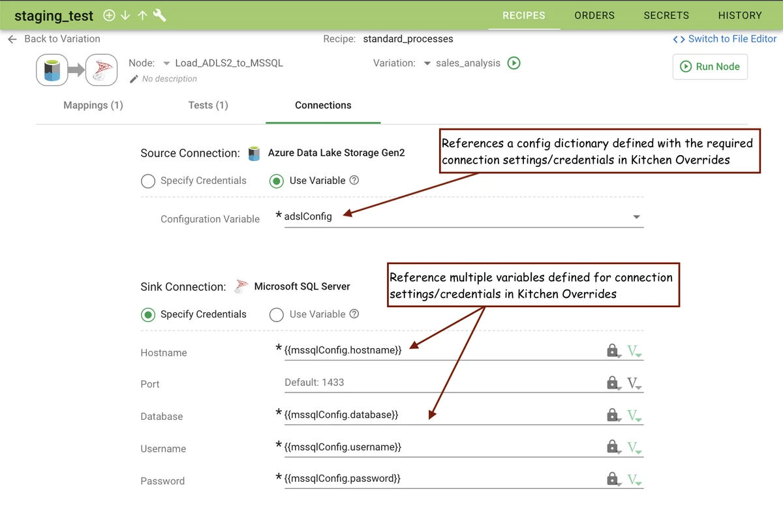The width and height of the screenshot is (783, 532).
Task: Open the Node dropdown for Load_ADLS2_to_MSSQL
Action: pyautogui.click(x=167, y=63)
